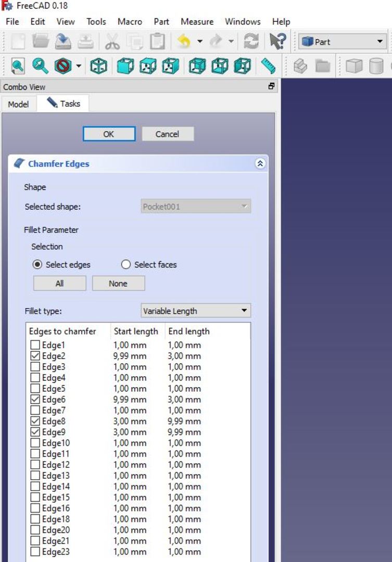
Task: Uncheck the Edge9 checkbox
Action: tap(35, 432)
